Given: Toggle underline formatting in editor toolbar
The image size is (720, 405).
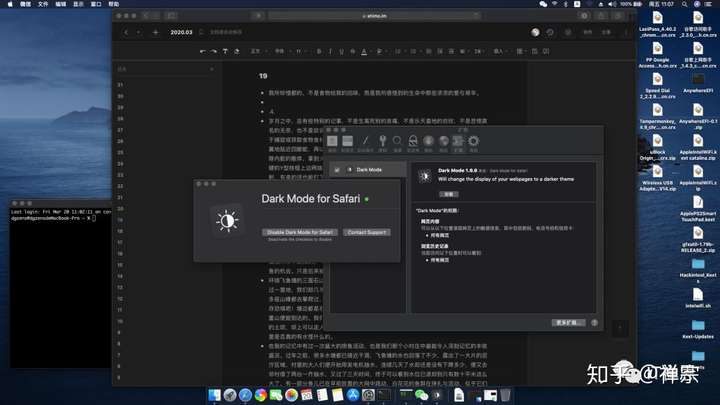Looking at the screenshot, I should [341, 51].
